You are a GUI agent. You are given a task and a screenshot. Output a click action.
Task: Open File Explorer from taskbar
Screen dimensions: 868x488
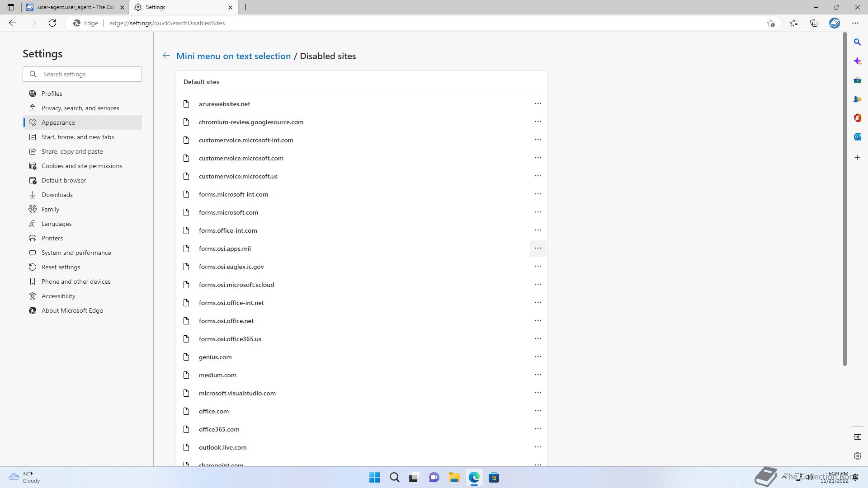[x=454, y=478]
